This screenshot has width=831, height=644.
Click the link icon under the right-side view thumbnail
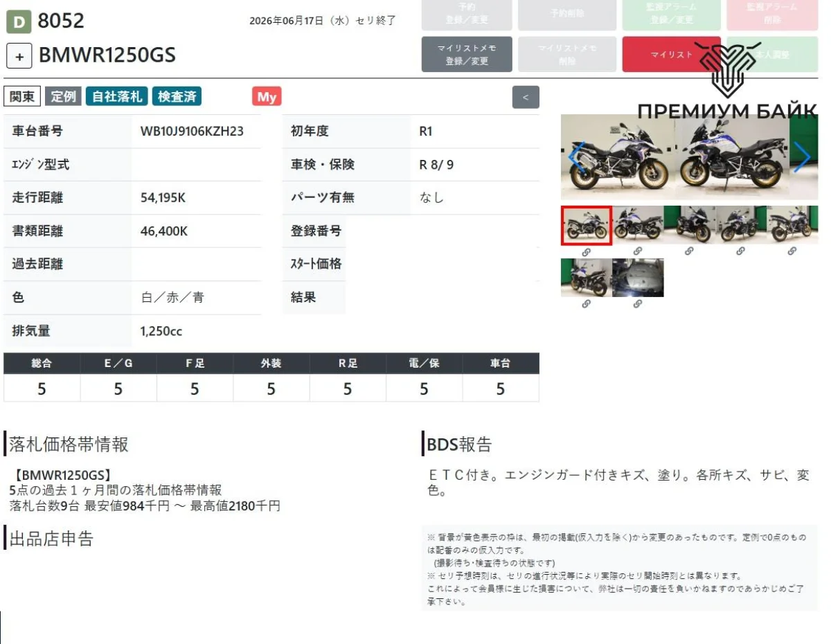638,252
